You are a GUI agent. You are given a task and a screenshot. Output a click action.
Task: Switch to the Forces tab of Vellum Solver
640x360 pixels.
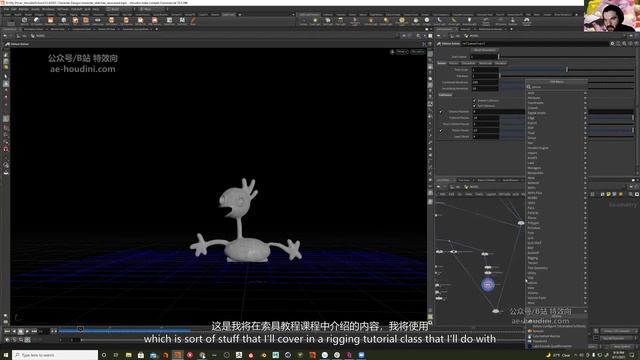453,63
